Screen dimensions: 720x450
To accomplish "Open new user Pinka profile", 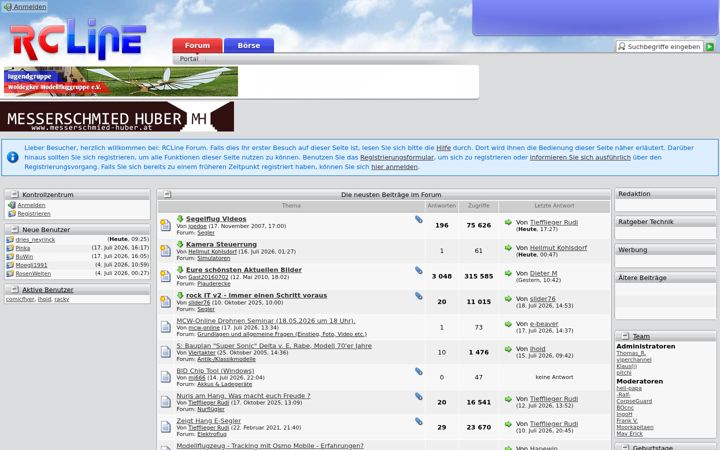I will (x=23, y=248).
